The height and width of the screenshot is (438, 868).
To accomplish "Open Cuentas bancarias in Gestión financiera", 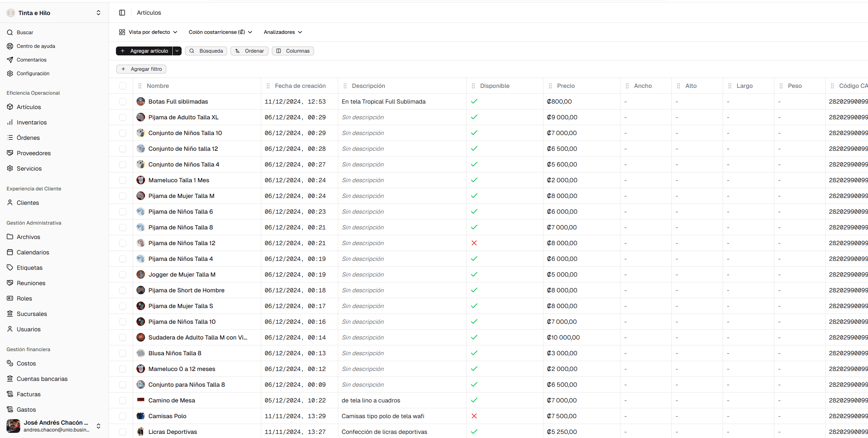I will [42, 379].
